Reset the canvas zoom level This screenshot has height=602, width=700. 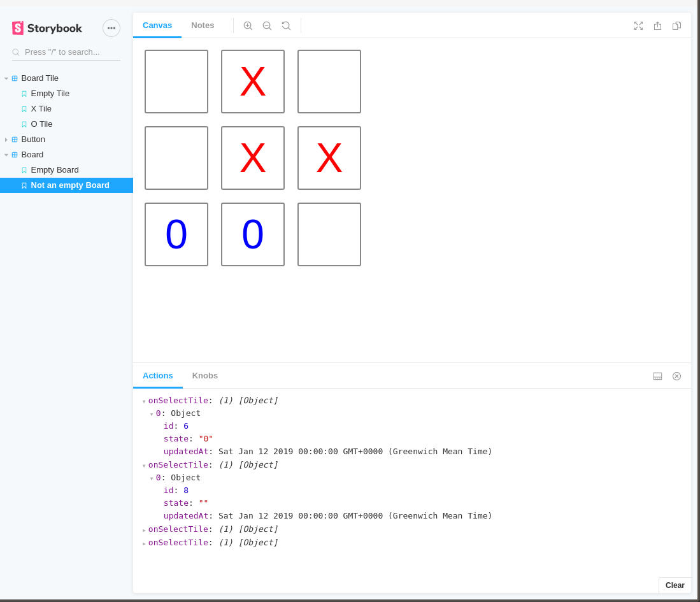pos(286,25)
